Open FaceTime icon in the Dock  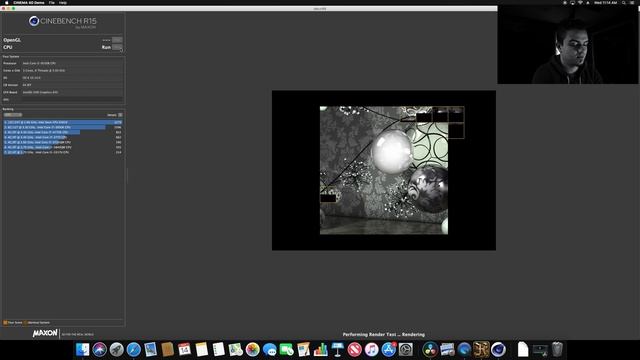pyautogui.click(x=287, y=350)
